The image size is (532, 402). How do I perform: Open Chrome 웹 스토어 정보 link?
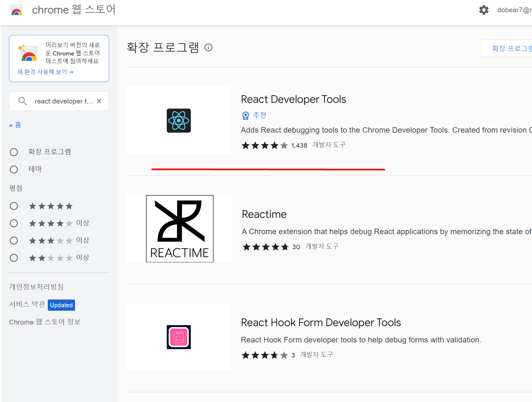[45, 322]
